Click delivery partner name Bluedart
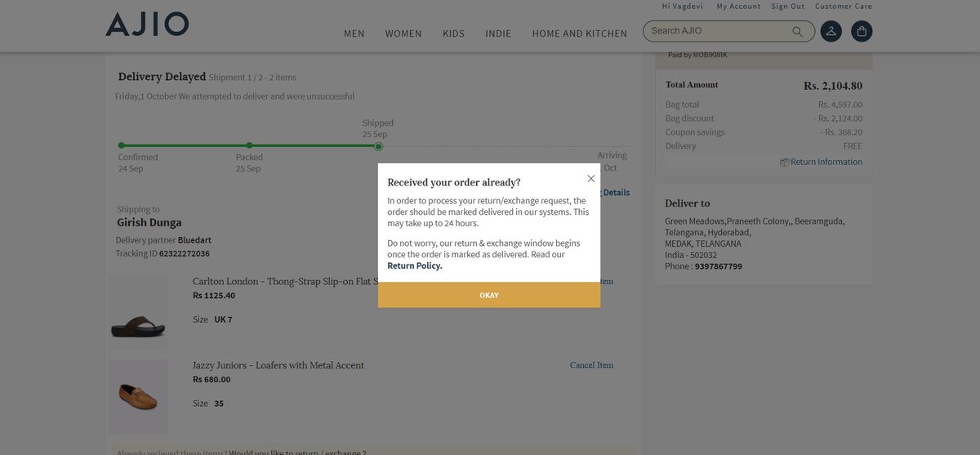 [194, 240]
